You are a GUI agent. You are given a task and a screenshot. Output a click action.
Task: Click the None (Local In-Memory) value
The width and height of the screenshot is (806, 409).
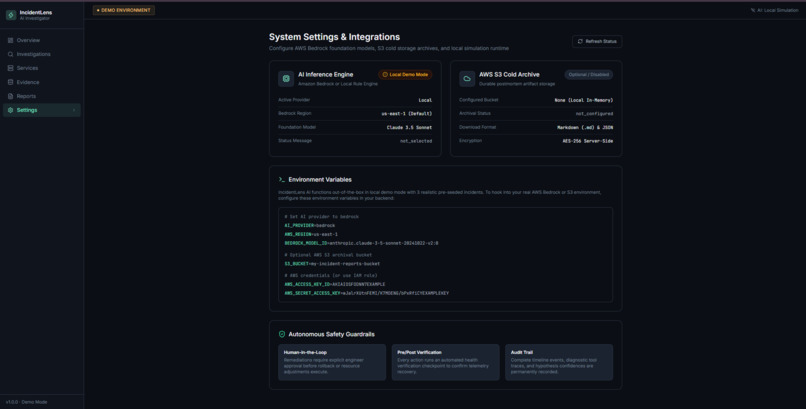584,100
